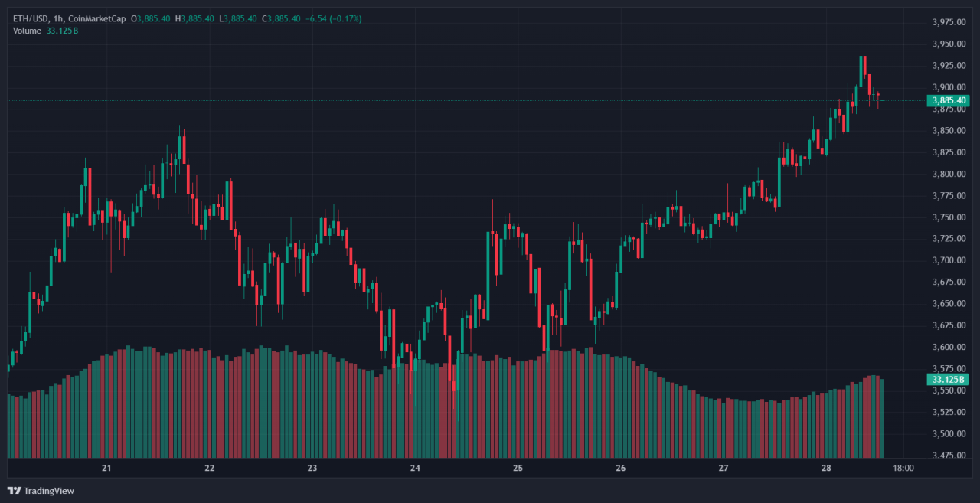Screen dimensions: 980x503
Task: Click date 24 on the time axis
Action: coord(415,468)
